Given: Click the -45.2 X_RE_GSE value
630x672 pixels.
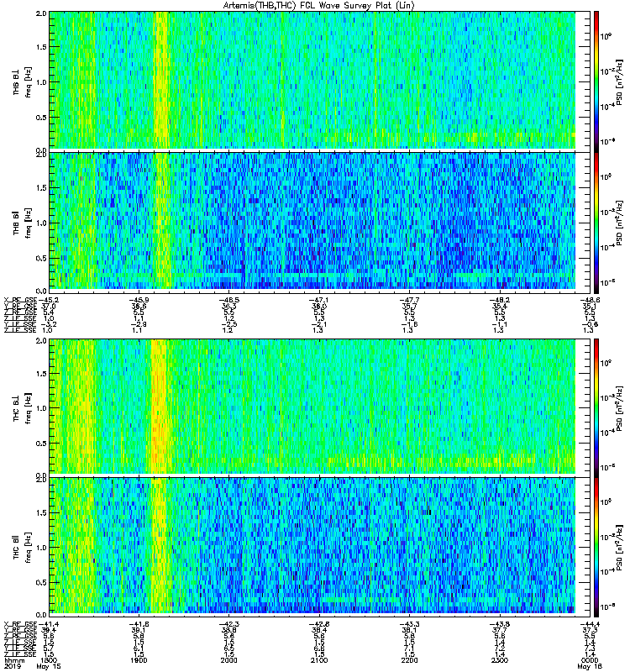Looking at the screenshot, I should click(x=49, y=300).
